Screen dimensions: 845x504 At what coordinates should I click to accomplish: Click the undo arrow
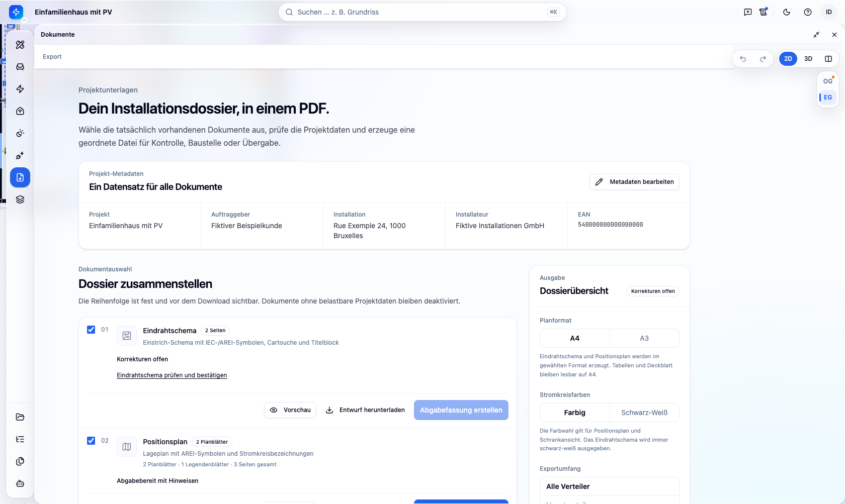[x=743, y=59]
